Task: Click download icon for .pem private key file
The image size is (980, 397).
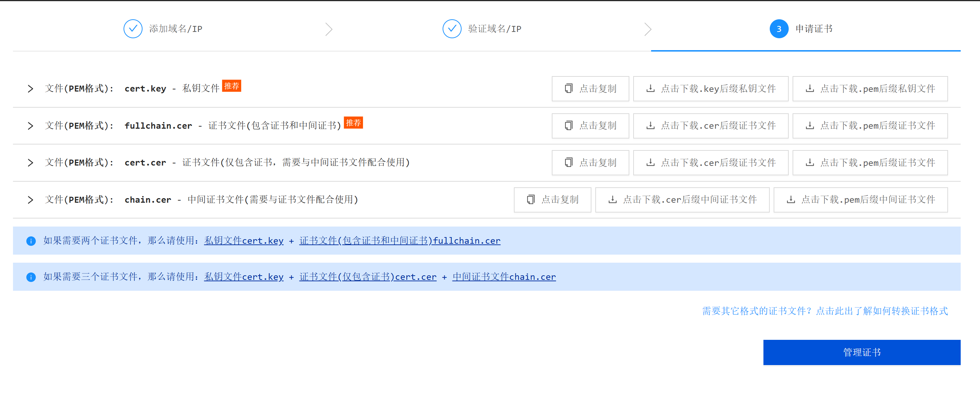Action: tap(810, 89)
